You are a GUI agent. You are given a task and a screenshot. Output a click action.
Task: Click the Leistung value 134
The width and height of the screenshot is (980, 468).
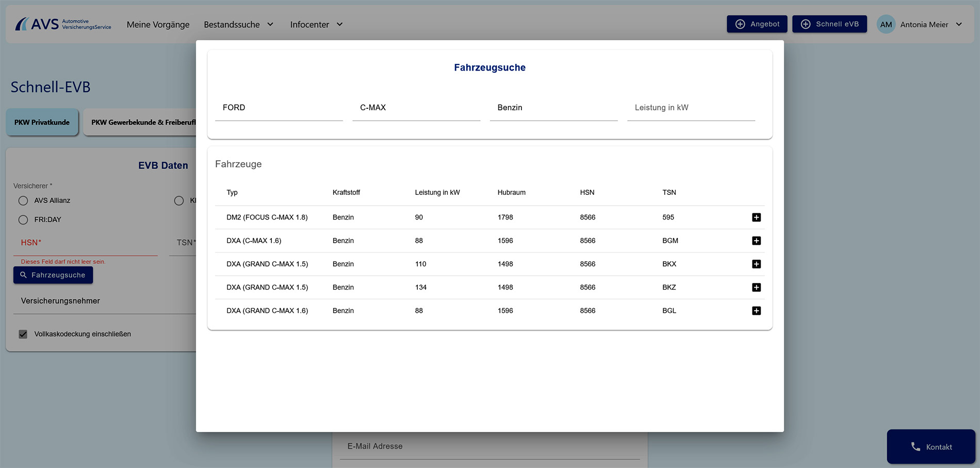coord(421,287)
